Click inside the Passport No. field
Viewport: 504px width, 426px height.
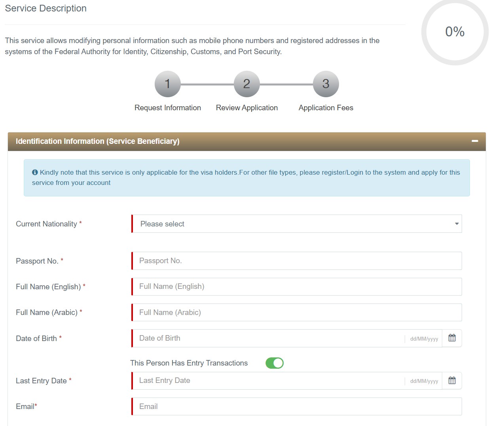(x=297, y=260)
